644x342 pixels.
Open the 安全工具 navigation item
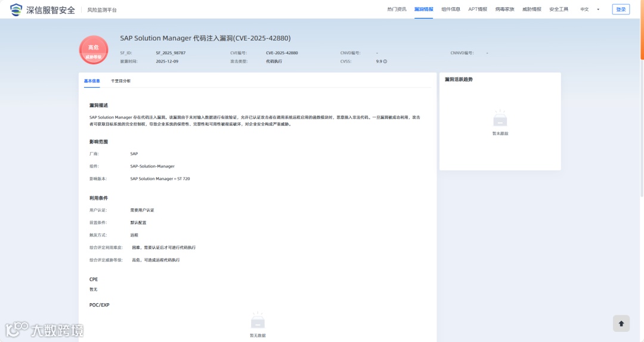(x=559, y=10)
